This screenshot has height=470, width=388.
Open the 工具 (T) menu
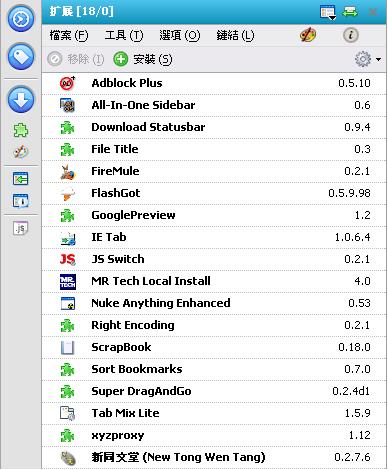[x=124, y=35]
